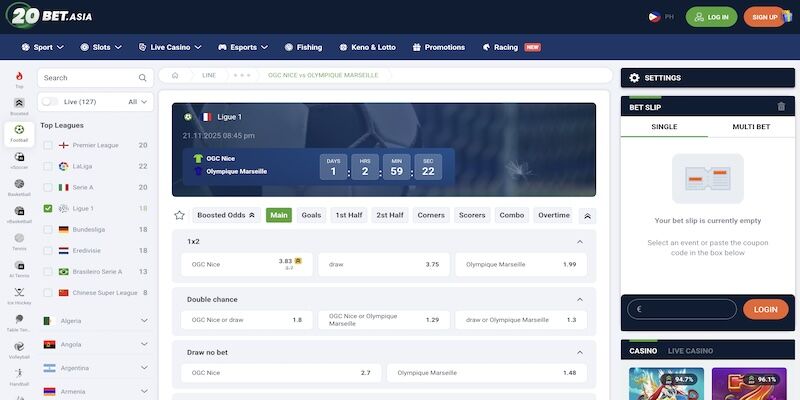Click the gift box icon near Sign Up
This screenshot has height=400, width=800.
(787, 16)
